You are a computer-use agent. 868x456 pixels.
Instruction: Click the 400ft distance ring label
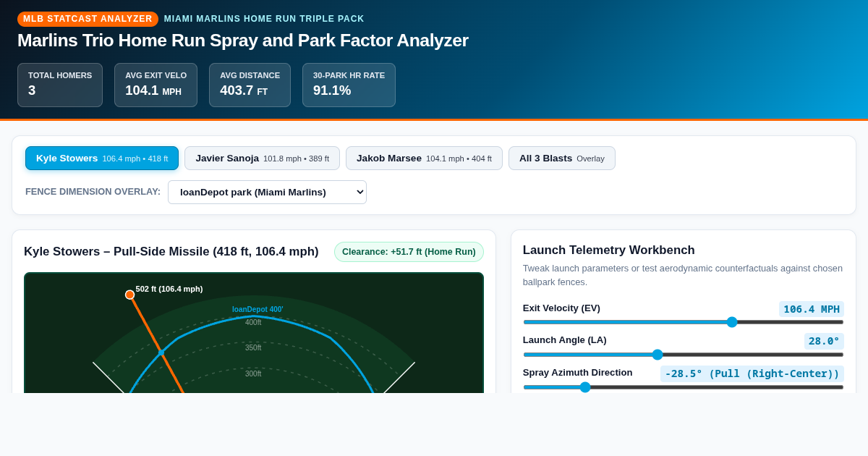[253, 323]
